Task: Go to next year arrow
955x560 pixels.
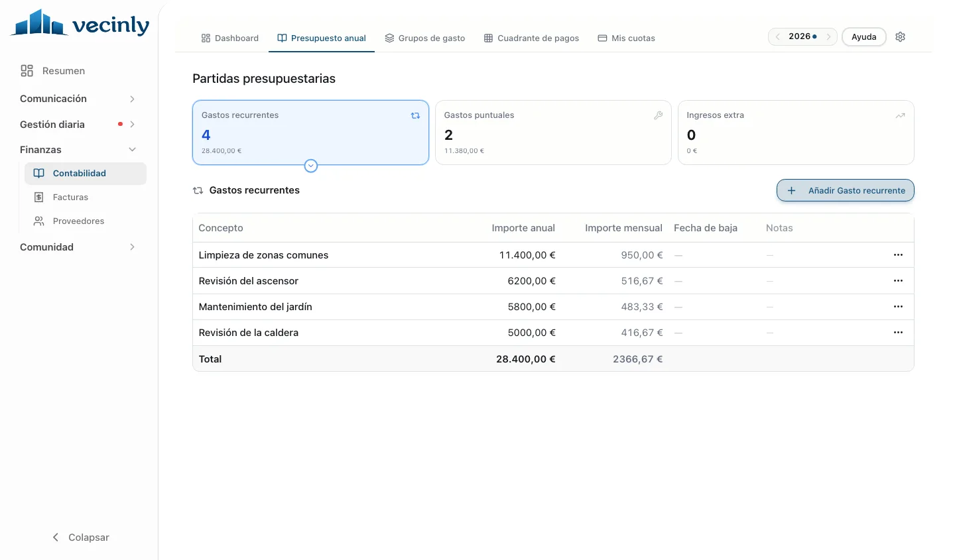Action: 828,37
